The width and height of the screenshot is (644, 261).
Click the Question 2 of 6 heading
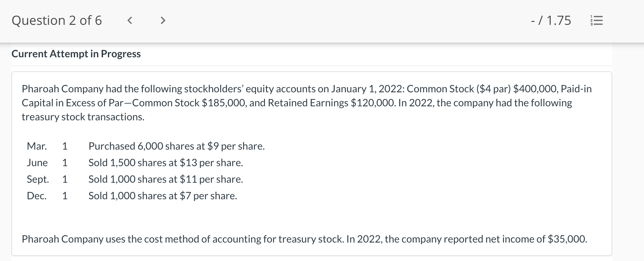coord(57,20)
